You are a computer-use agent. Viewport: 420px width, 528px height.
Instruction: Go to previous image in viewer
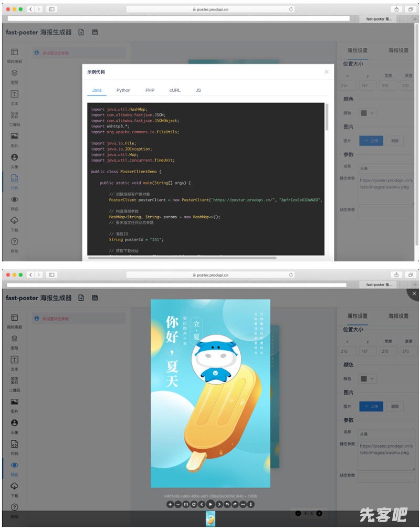pyautogui.click(x=202, y=504)
